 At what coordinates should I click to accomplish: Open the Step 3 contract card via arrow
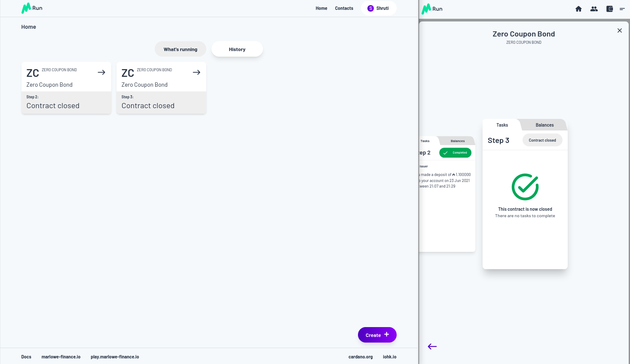(x=196, y=73)
